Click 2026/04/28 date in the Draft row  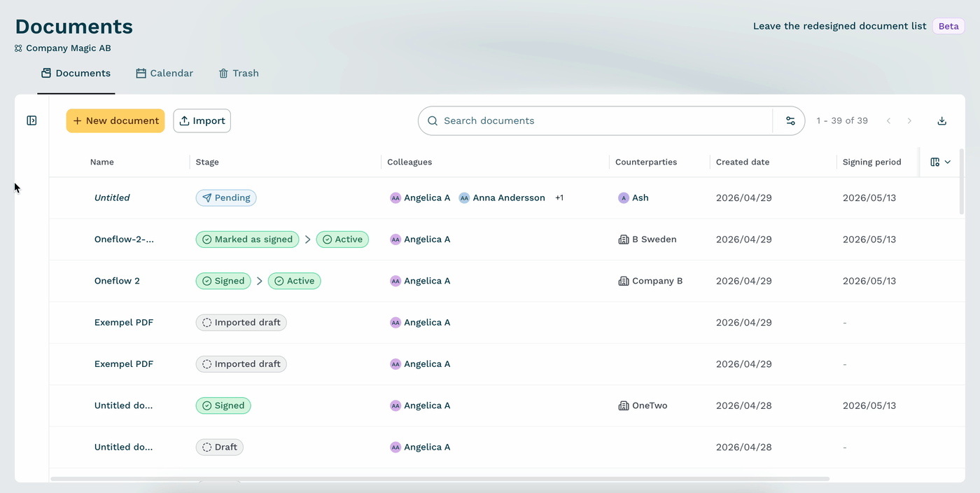click(743, 447)
